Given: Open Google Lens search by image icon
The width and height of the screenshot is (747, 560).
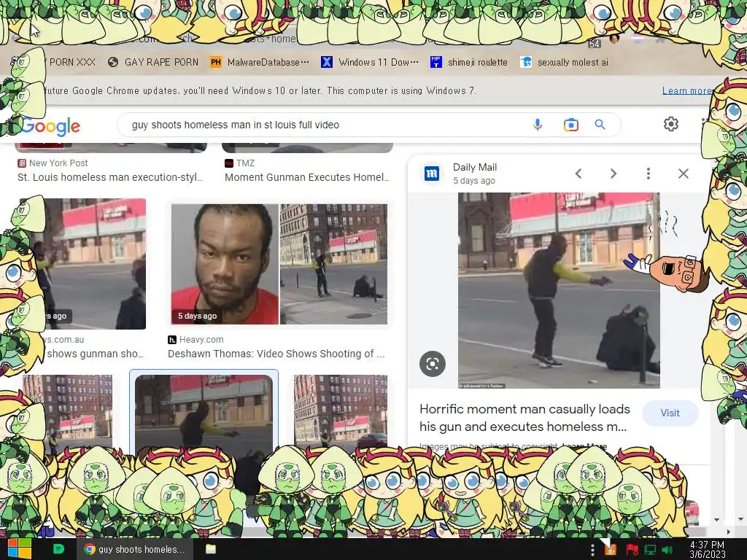Looking at the screenshot, I should 570,125.
